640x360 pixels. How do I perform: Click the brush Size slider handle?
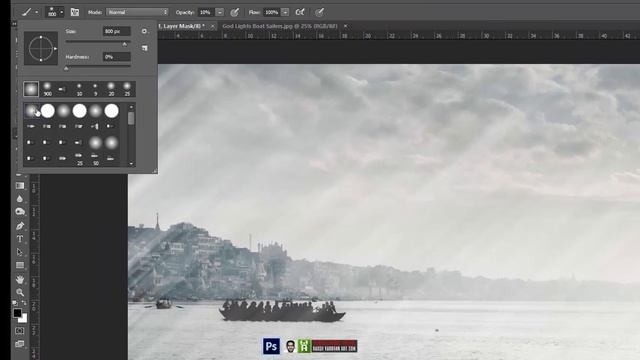point(125,44)
